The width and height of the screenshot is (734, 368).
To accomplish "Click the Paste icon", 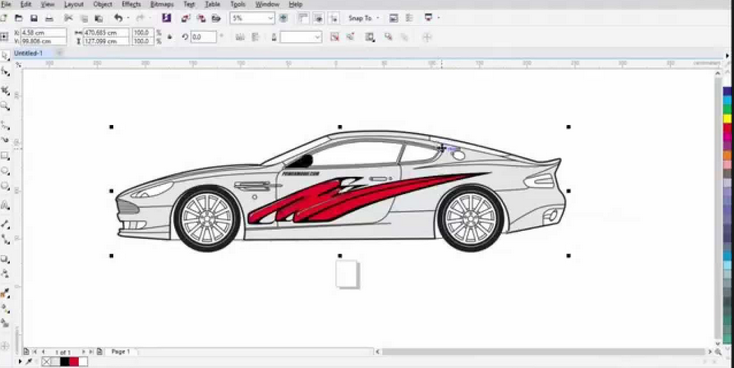I will (99, 18).
